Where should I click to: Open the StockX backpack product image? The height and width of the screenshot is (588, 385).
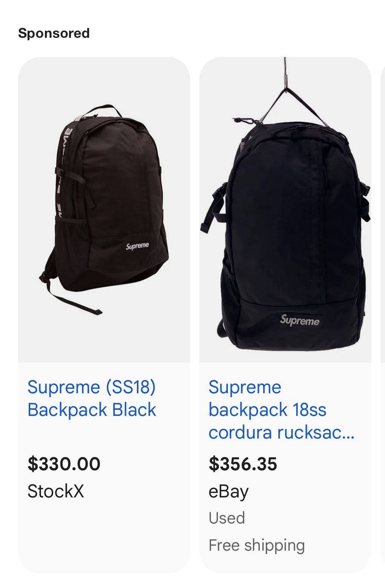pyautogui.click(x=104, y=210)
